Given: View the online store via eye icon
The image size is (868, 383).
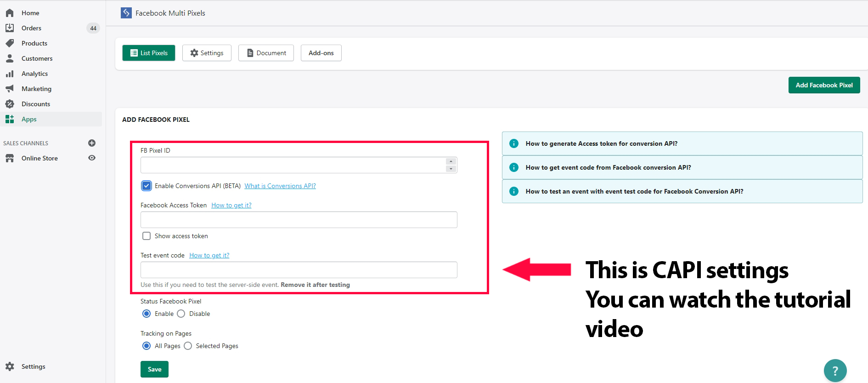Looking at the screenshot, I should (92, 158).
